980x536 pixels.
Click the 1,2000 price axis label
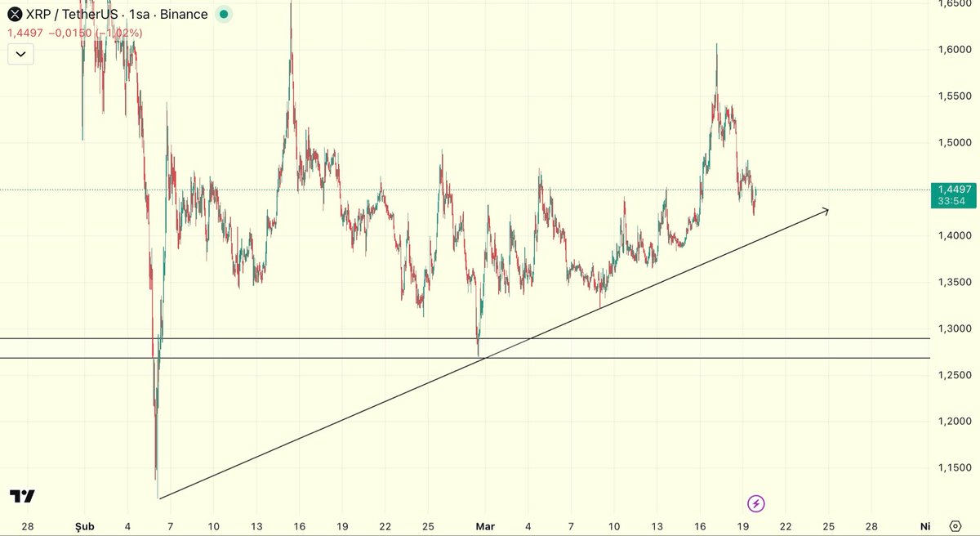954,422
